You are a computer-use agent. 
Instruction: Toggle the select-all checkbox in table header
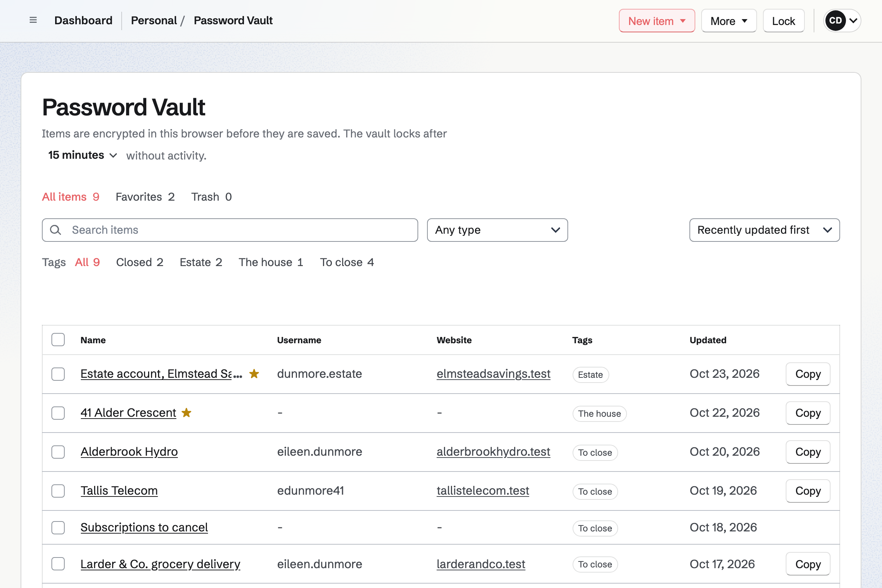click(58, 340)
